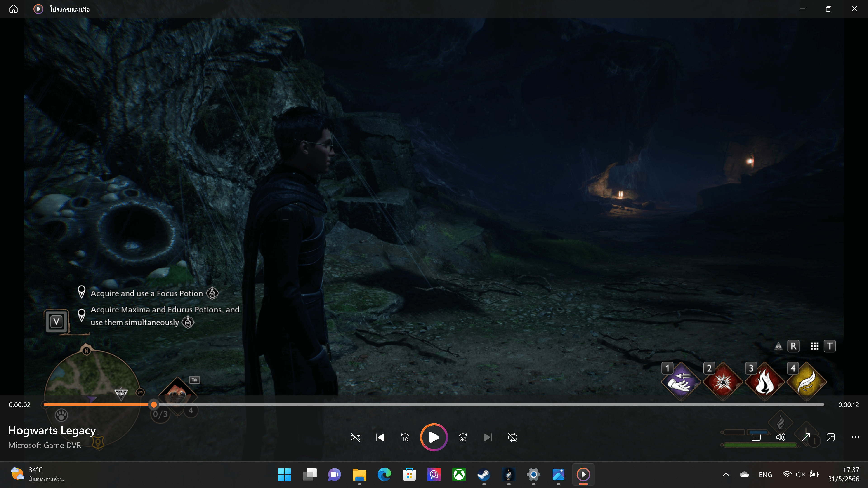The width and height of the screenshot is (868, 488).
Task: Open File Explorer from the taskbar
Action: [359, 474]
